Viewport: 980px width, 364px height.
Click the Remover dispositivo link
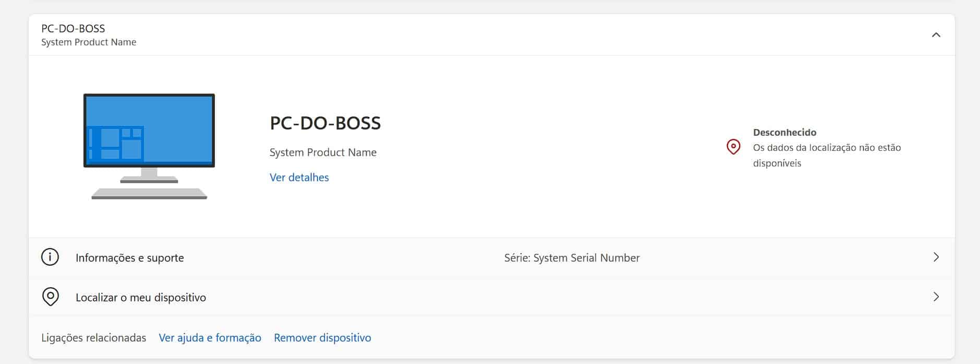(x=322, y=338)
